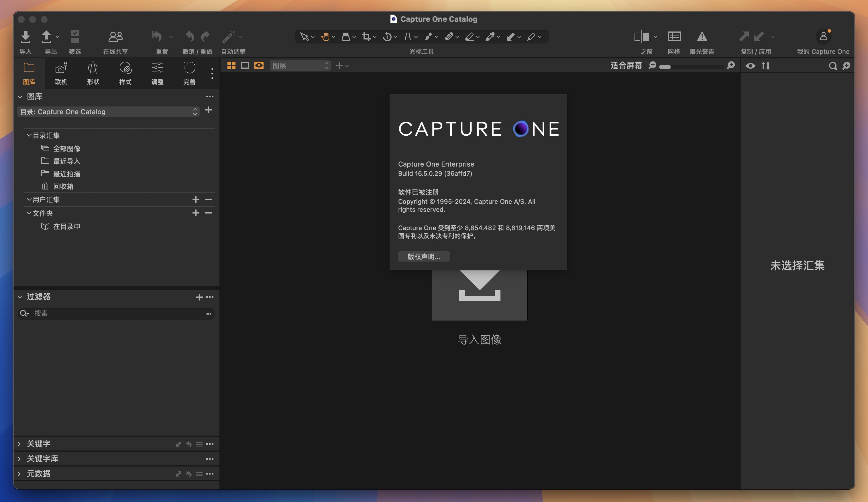Image resolution: width=868 pixels, height=502 pixels.
Task: Open Online Sharing (在线共享)
Action: point(115,36)
